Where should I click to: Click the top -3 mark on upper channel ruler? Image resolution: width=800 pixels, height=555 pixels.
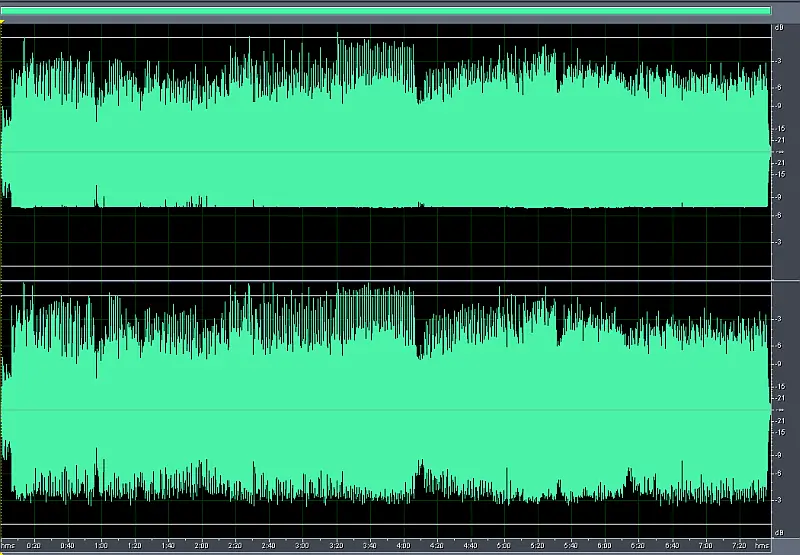click(x=779, y=62)
